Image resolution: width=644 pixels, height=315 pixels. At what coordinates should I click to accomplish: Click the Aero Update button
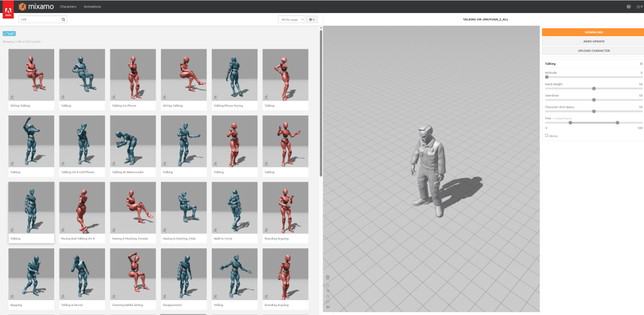tap(593, 41)
